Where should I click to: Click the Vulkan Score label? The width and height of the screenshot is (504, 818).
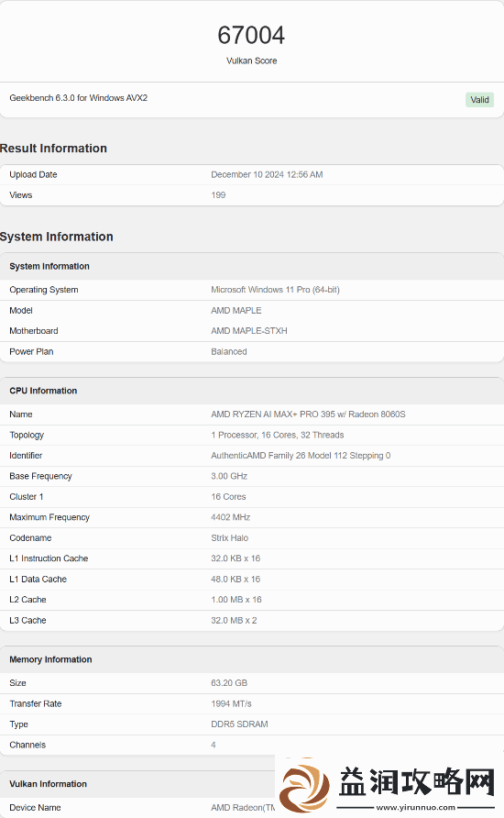[x=252, y=61]
